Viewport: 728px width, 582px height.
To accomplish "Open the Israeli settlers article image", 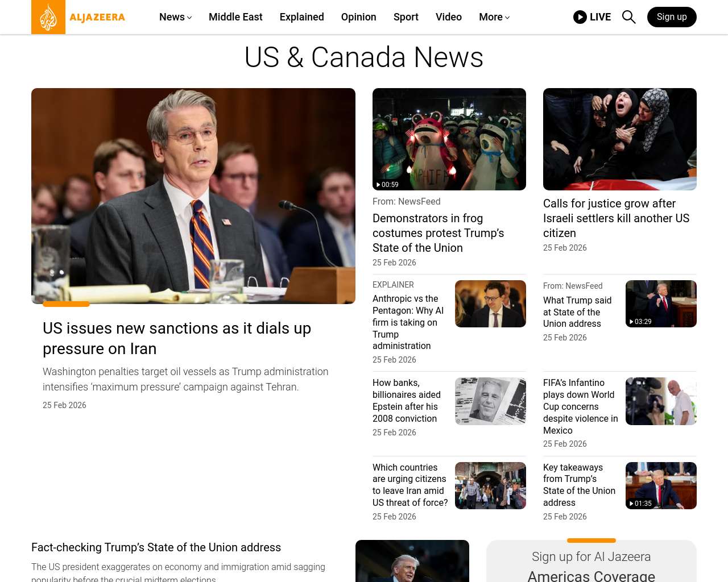I will pyautogui.click(x=619, y=139).
